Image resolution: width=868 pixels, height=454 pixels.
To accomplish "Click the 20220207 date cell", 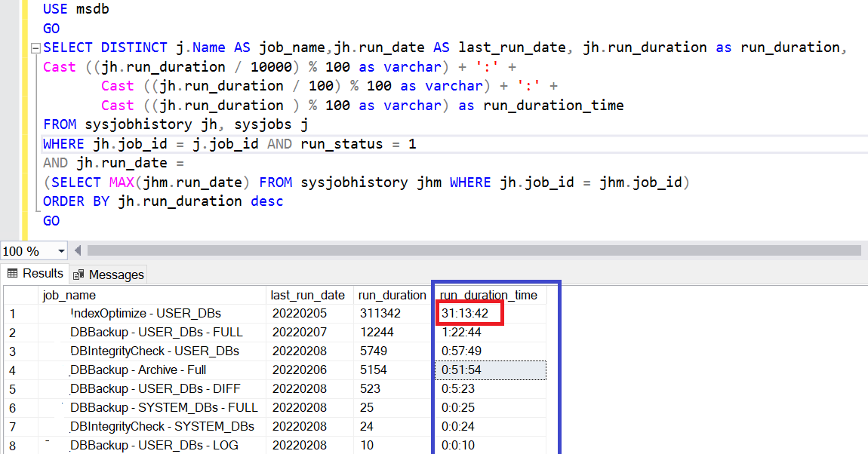I will click(310, 333).
